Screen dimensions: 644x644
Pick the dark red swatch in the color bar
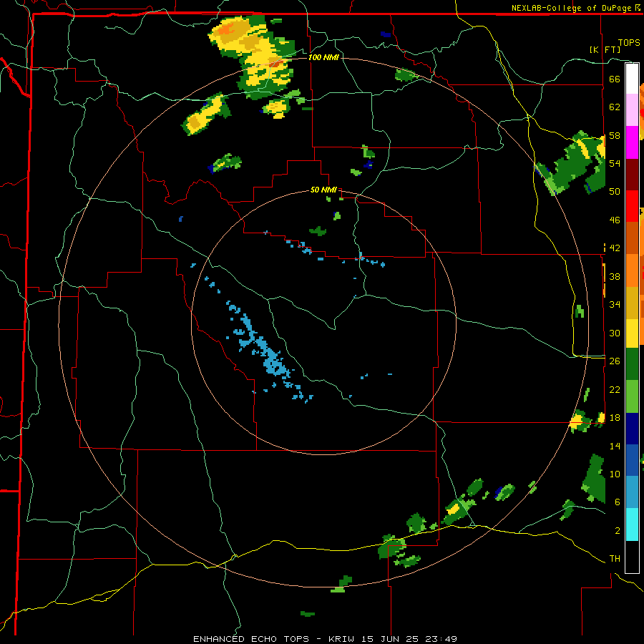632,175
